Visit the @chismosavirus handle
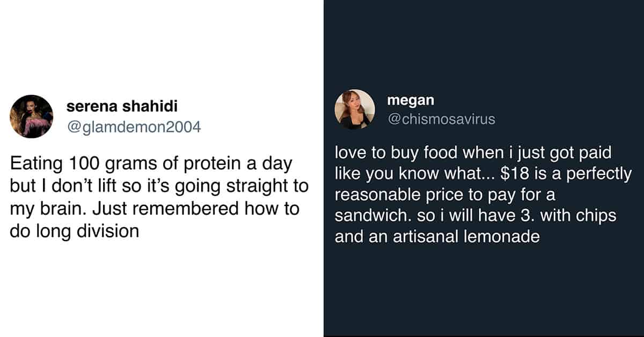Viewport: 644px width, 337px height. coord(441,119)
